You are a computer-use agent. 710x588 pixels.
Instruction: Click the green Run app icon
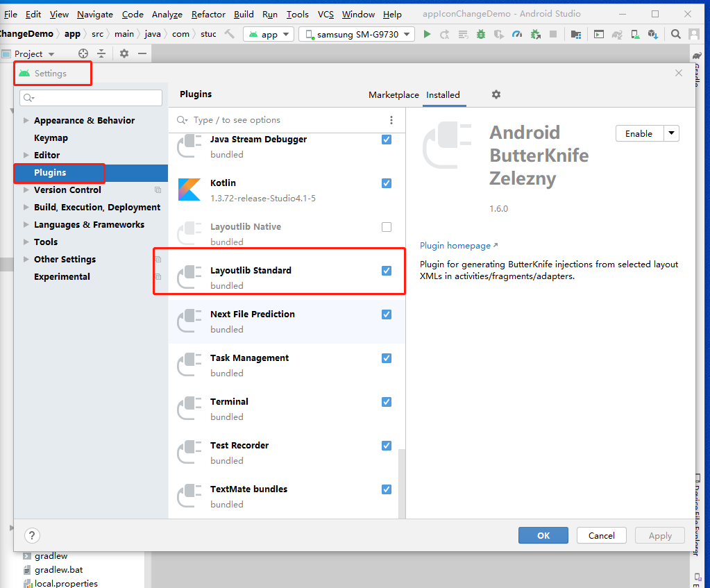tap(427, 34)
